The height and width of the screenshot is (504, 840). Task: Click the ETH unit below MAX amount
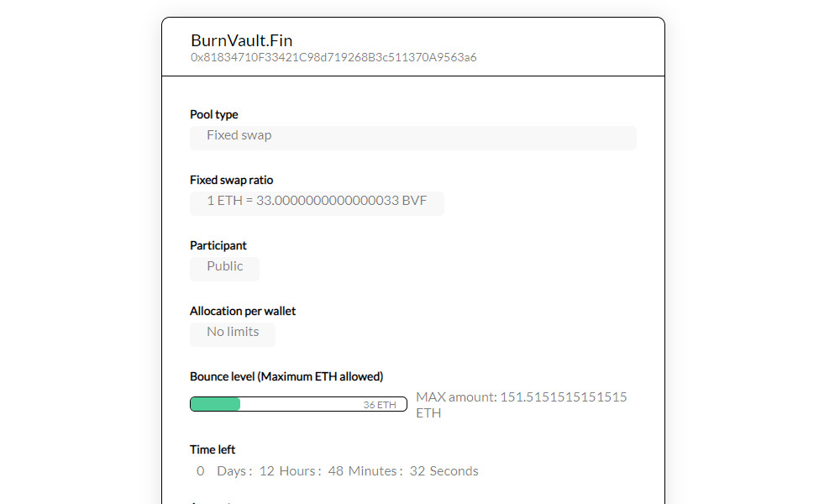(x=428, y=413)
